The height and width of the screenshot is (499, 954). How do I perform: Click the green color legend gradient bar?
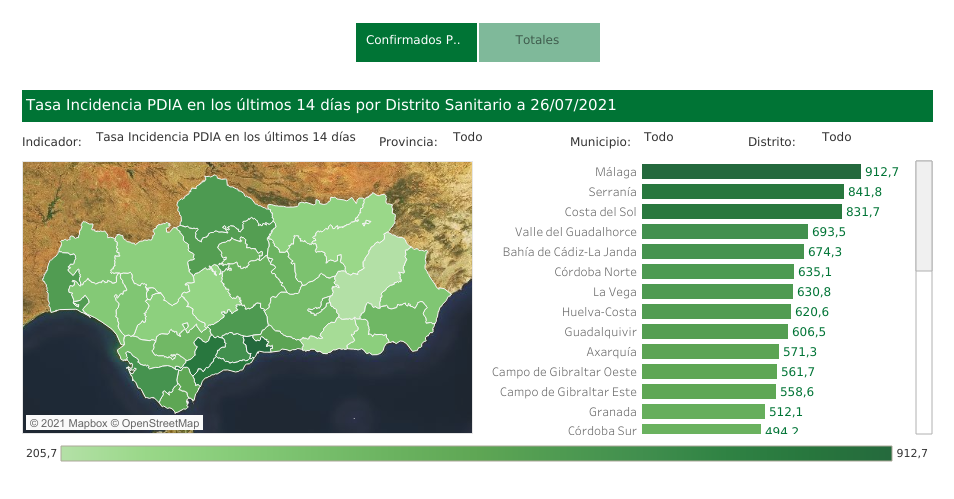click(476, 453)
